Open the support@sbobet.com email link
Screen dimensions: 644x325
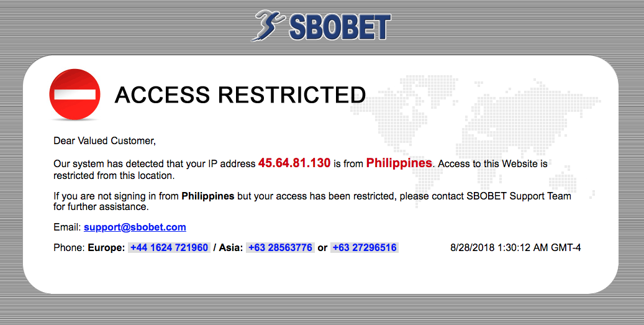(135, 227)
